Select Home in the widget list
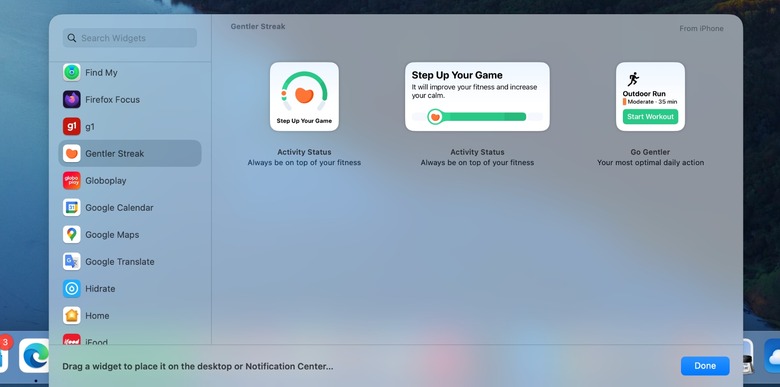 97,315
